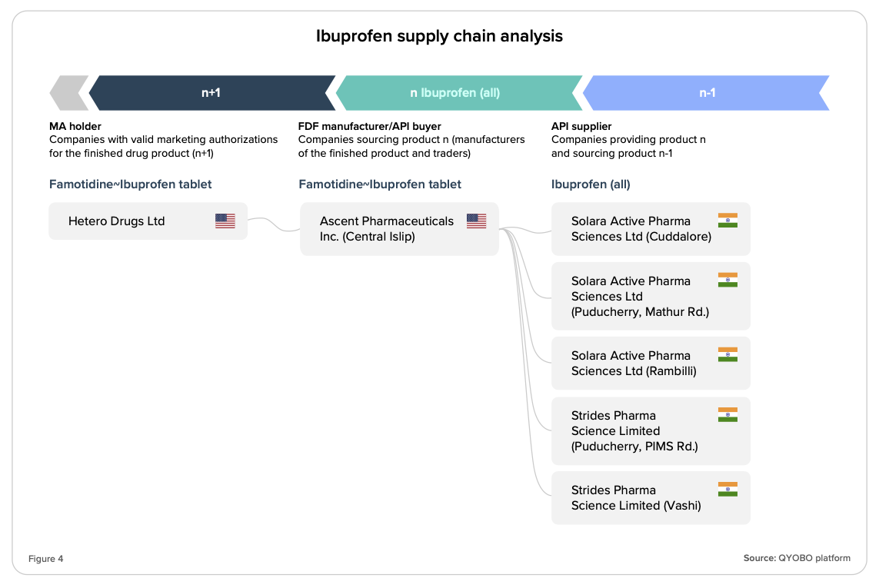Click the Ibuprofen supply chain analysis title
Viewport: 879px width, 588px height.
439,36
